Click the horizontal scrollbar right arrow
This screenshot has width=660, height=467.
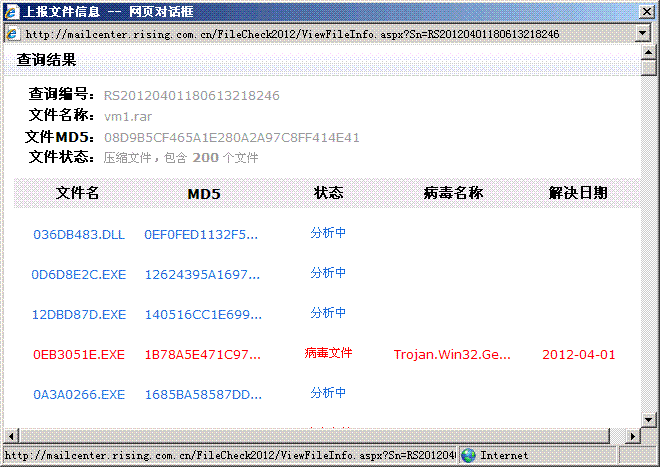tap(633, 436)
